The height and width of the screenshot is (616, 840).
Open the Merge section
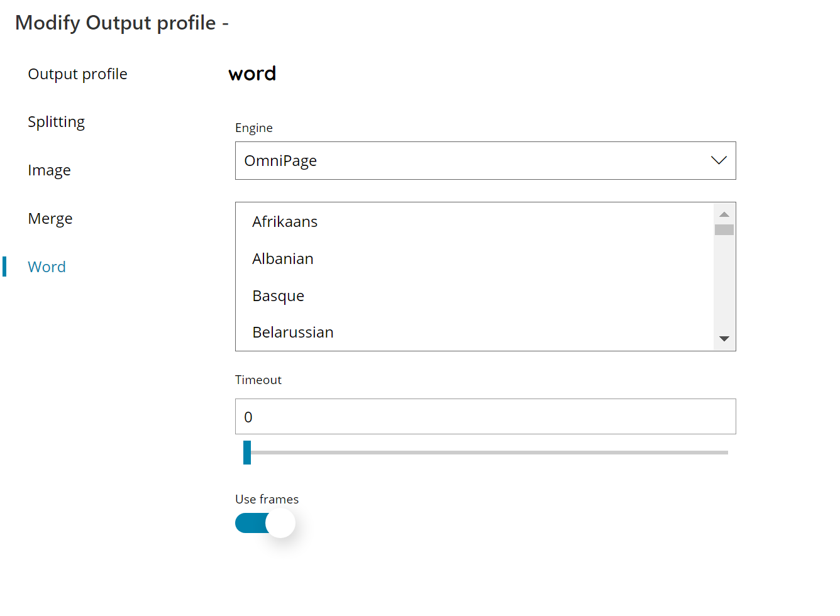click(x=50, y=219)
